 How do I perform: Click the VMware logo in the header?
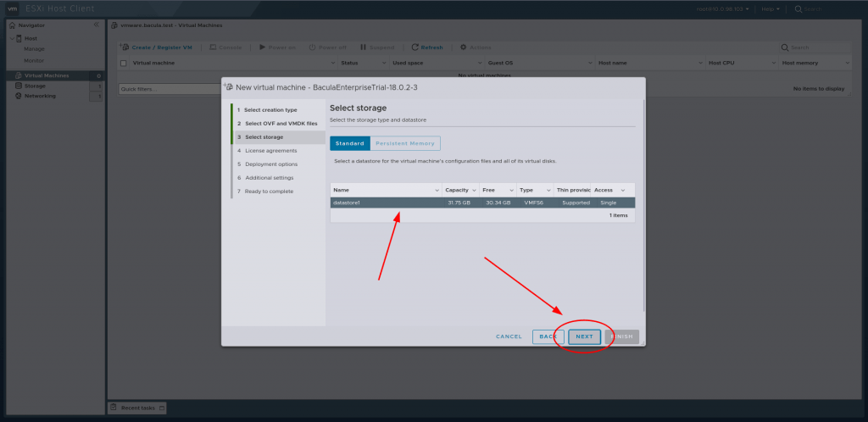10,8
